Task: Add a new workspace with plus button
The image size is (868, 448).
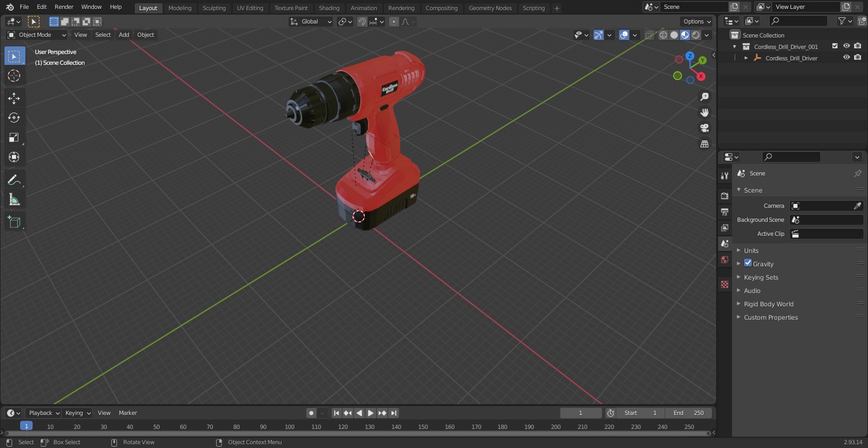Action: coord(557,8)
